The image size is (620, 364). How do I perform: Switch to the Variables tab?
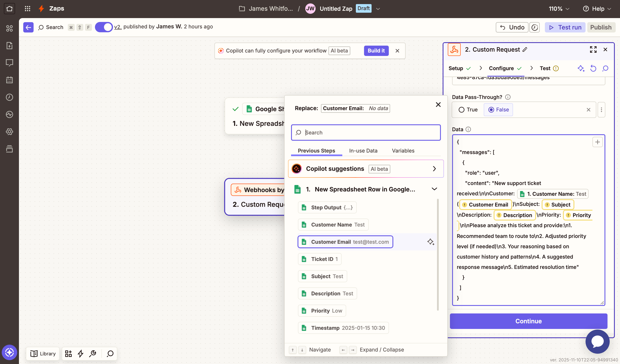(x=403, y=151)
